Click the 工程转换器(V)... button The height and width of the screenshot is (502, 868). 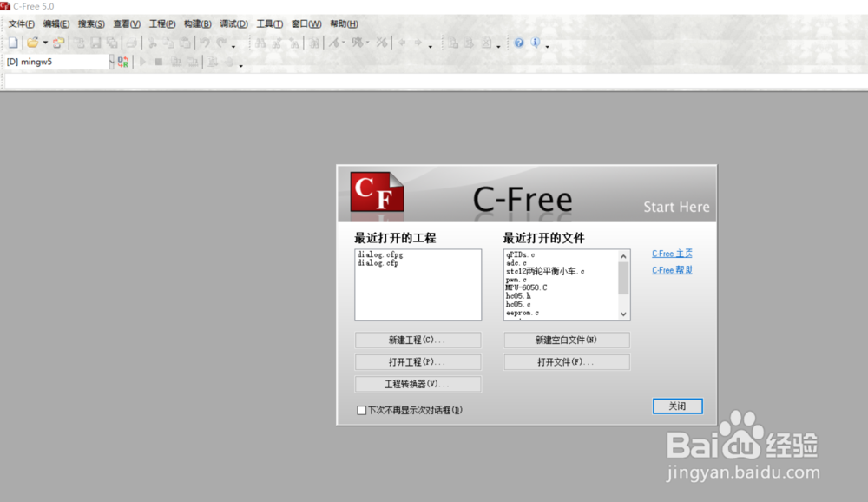click(x=418, y=384)
